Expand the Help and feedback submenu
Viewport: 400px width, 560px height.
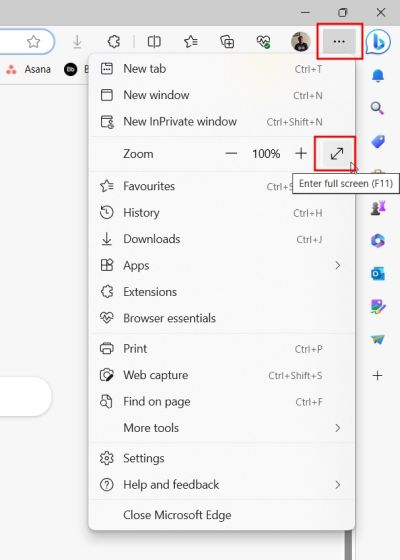[221, 485]
